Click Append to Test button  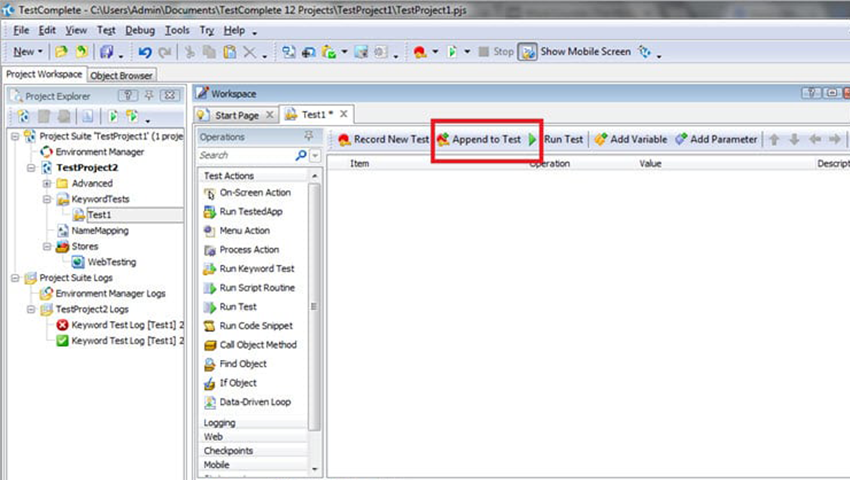479,140
